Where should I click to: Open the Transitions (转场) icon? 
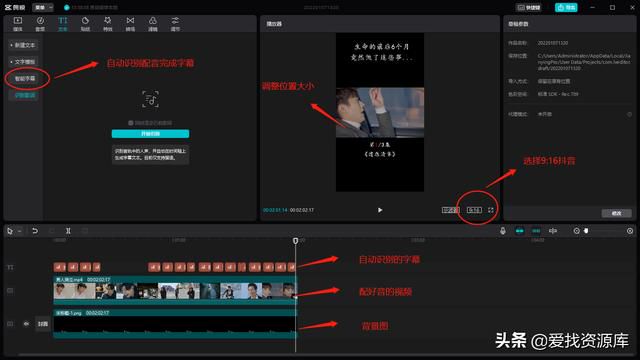pos(130,24)
